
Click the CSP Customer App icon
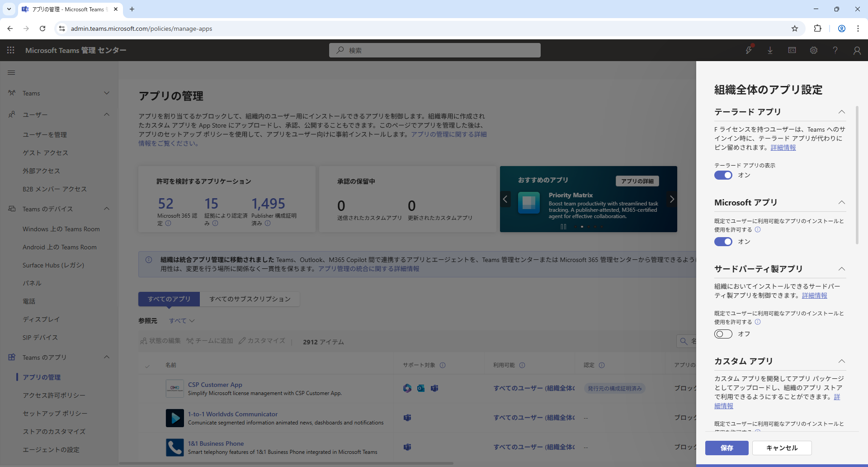(x=175, y=388)
